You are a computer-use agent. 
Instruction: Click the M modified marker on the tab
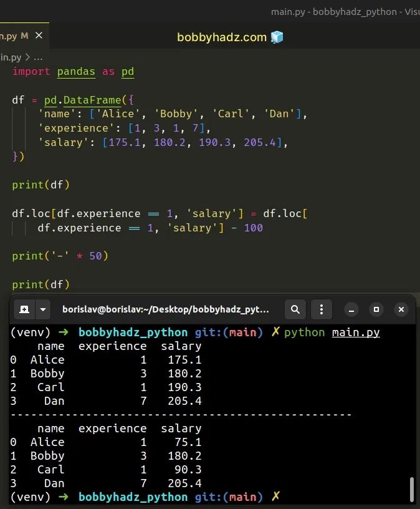[x=24, y=36]
